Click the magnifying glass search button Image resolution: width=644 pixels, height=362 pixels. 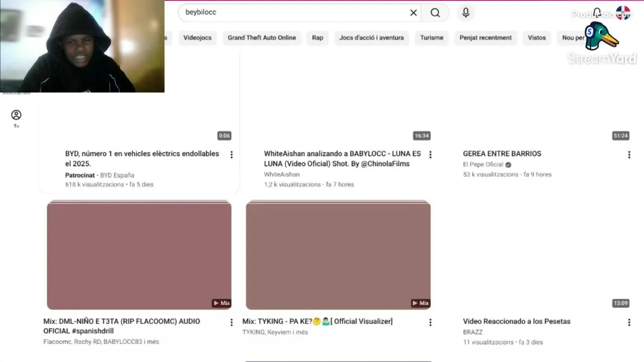(435, 13)
